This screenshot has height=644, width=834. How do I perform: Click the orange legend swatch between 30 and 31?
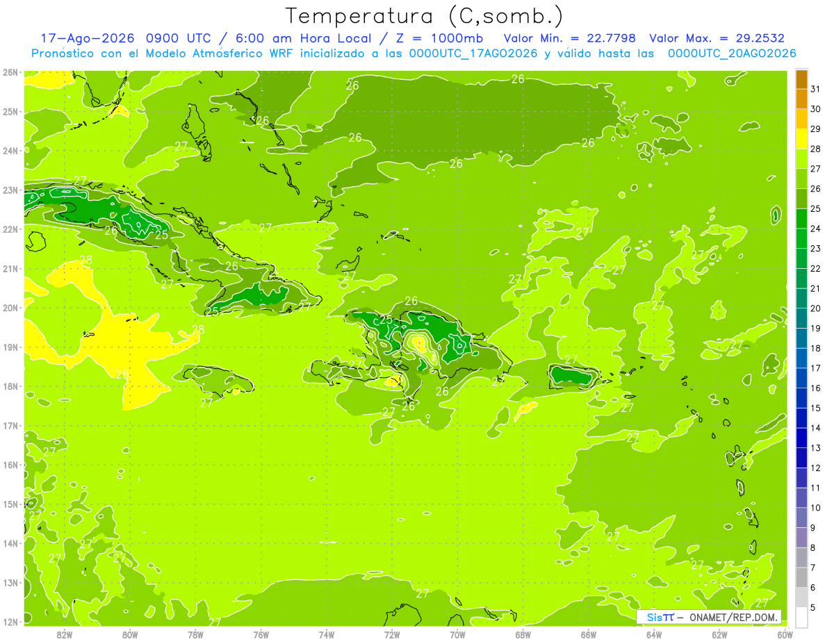pyautogui.click(x=801, y=99)
